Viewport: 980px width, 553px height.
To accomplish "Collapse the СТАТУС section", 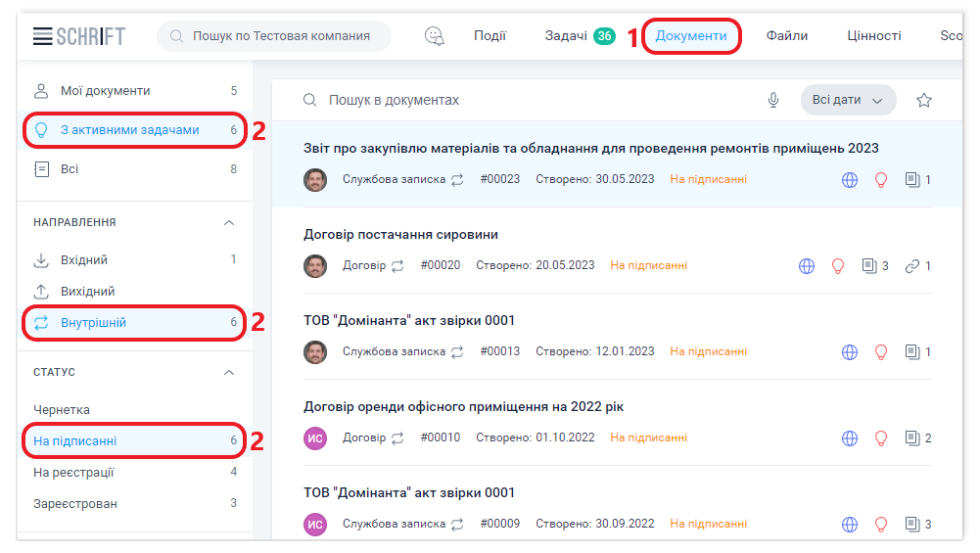I will pos(229,373).
